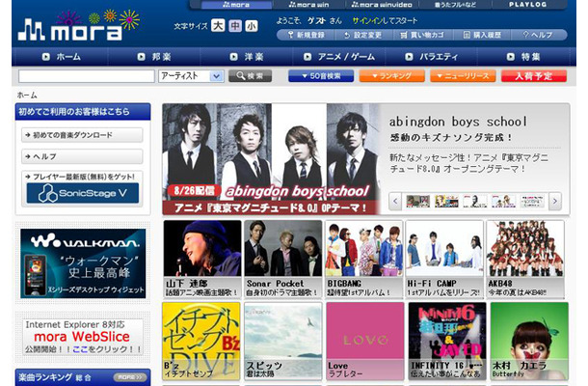Select the third carousel thumbnail
This screenshot has height=386, width=588.
click(x=475, y=202)
